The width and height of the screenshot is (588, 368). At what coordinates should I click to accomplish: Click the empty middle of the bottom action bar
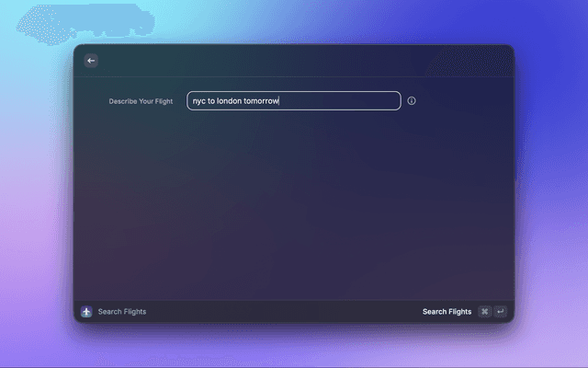(276, 312)
